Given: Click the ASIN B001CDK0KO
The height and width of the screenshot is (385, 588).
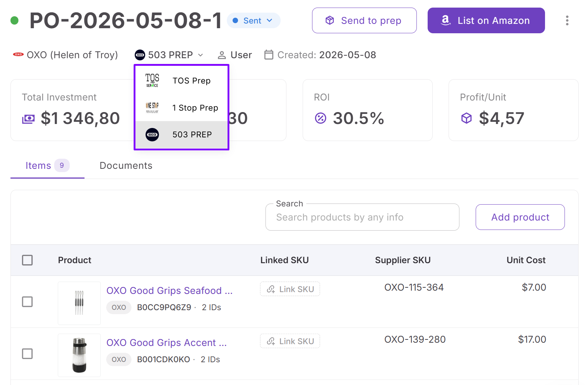Looking at the screenshot, I should click(x=163, y=359).
